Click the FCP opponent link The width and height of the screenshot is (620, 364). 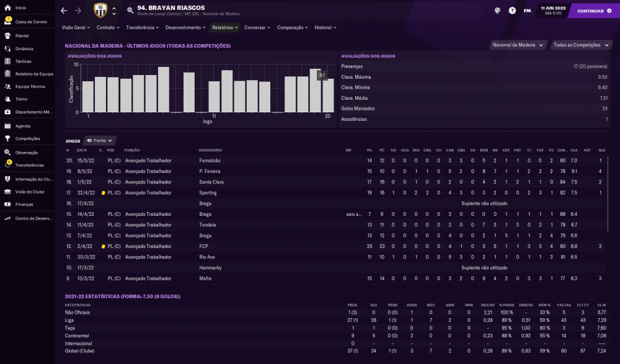point(203,246)
